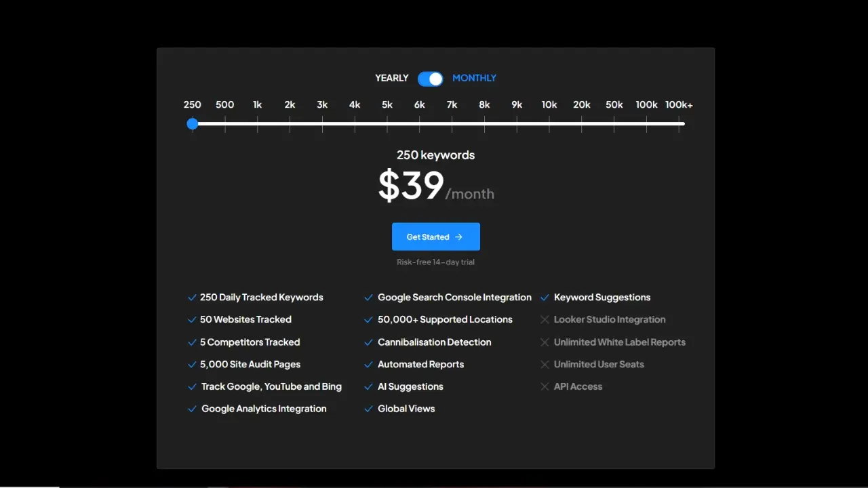Image resolution: width=868 pixels, height=488 pixels.
Task: Click the X icon next to "Looker Studio Integration"
Action: click(545, 319)
